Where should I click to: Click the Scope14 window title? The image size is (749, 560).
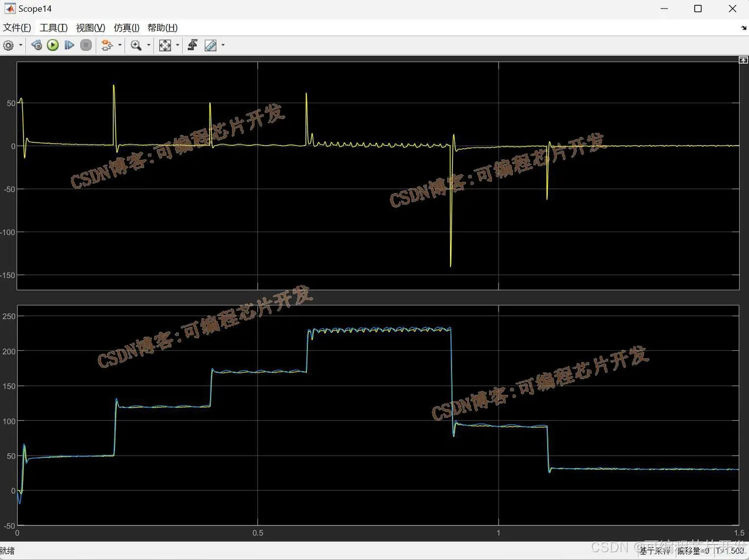pos(35,9)
